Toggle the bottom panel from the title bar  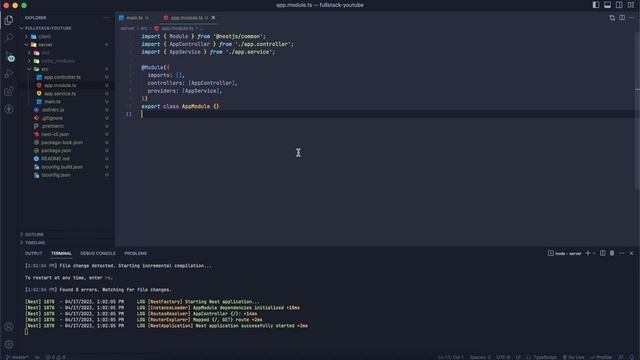(x=607, y=5)
